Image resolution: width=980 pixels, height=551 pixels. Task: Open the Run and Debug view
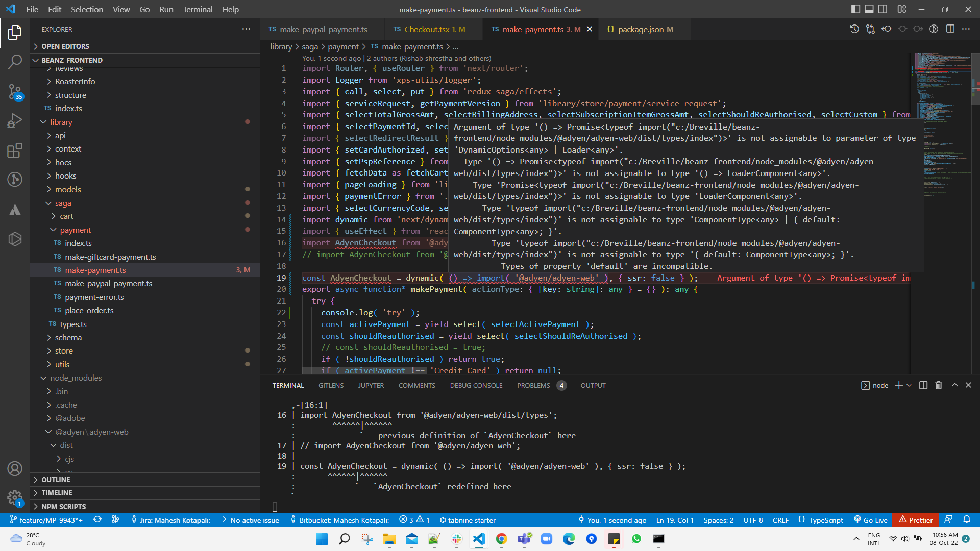coord(15,120)
